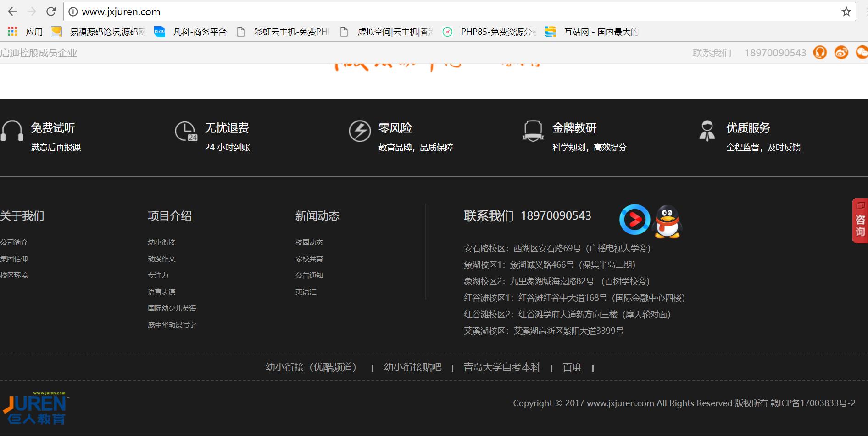
Task: Expand the red 咨询 side panel
Action: click(861, 221)
